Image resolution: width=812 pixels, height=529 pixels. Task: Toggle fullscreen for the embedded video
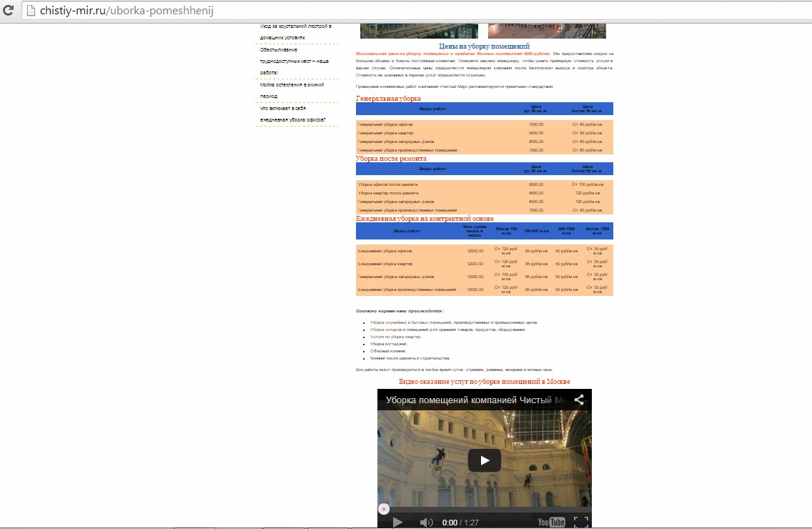click(581, 523)
